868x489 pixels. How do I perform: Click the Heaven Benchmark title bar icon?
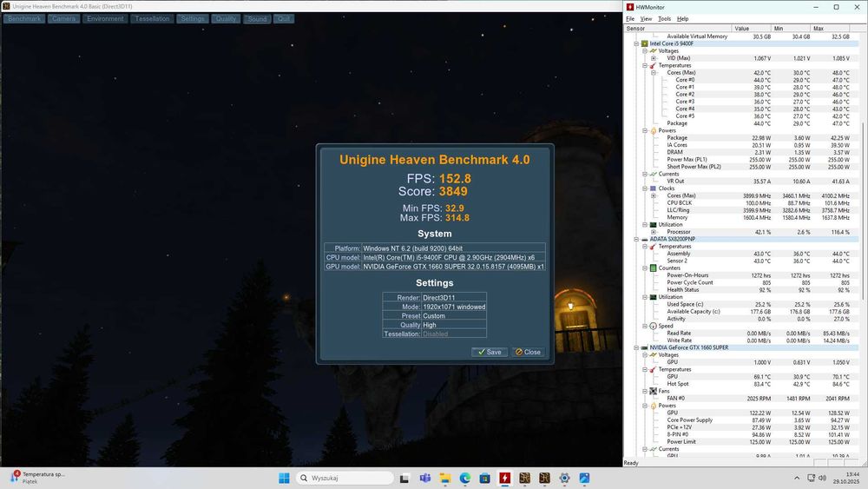coord(6,6)
